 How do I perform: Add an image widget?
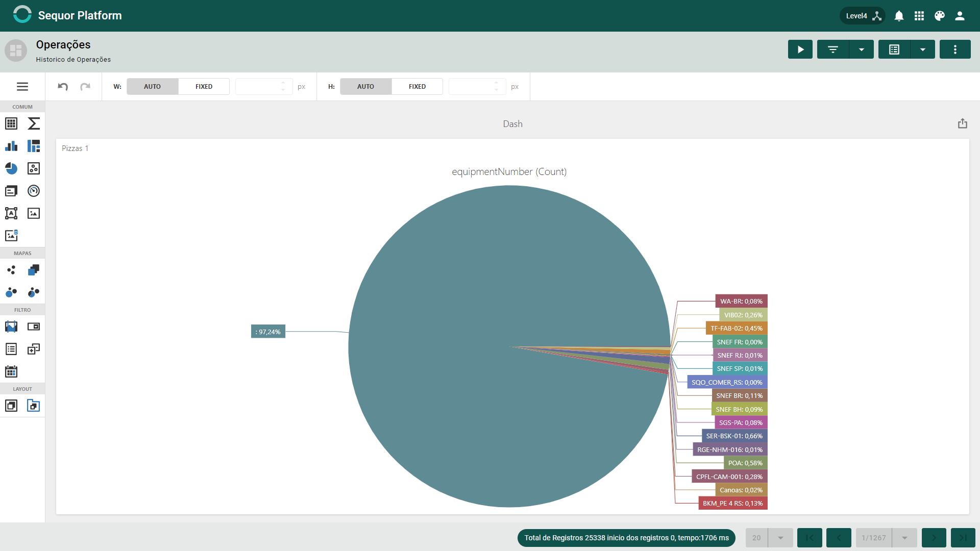click(x=34, y=213)
